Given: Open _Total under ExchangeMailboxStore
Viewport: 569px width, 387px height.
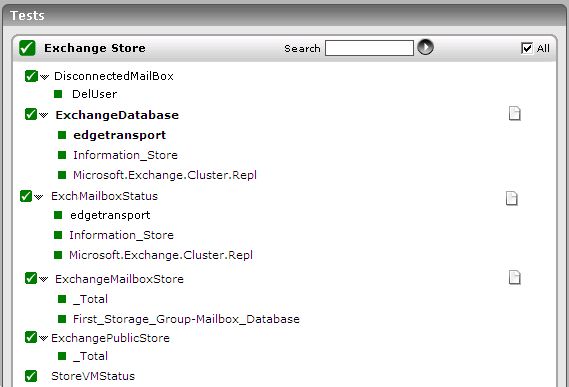Looking at the screenshot, I should 90,299.
